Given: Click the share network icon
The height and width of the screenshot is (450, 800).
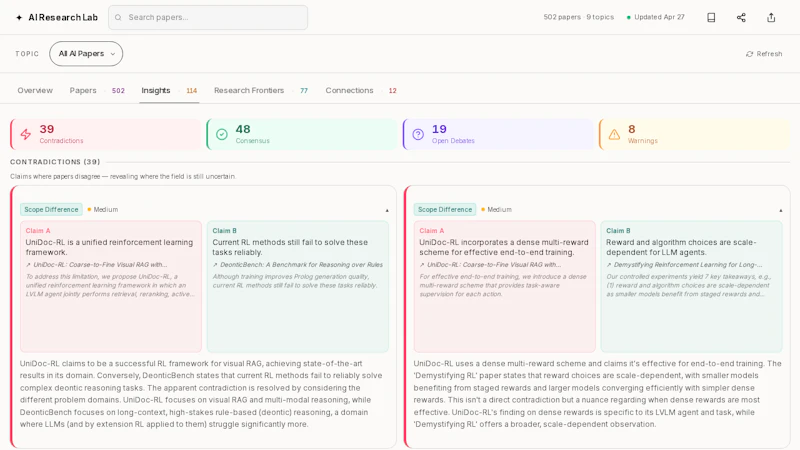Looking at the screenshot, I should (741, 17).
